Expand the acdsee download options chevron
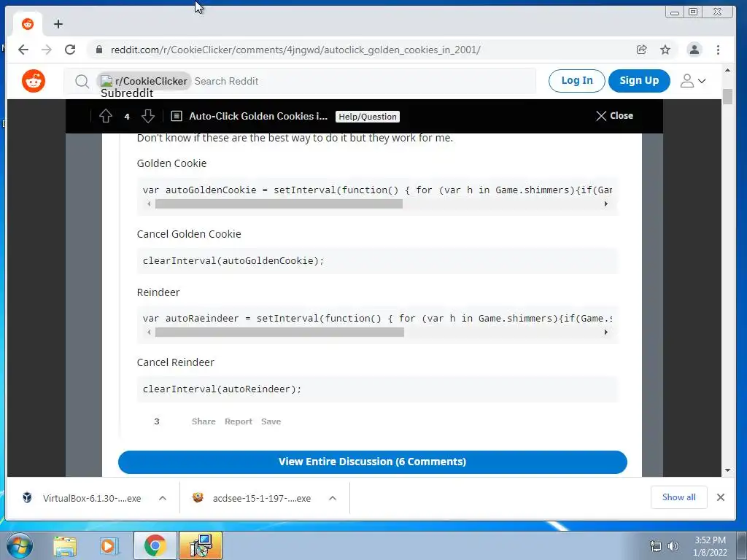 [x=333, y=498]
